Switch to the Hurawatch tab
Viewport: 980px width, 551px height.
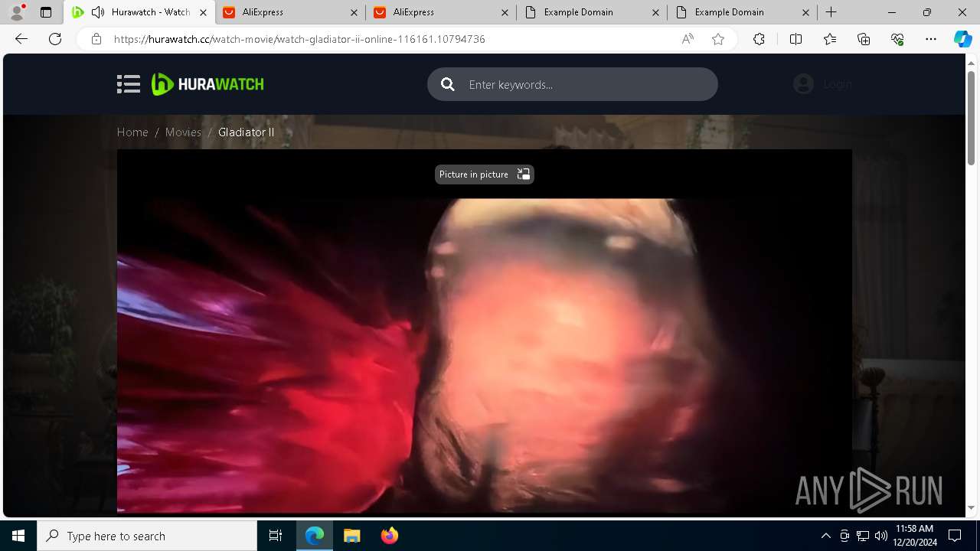coord(140,12)
